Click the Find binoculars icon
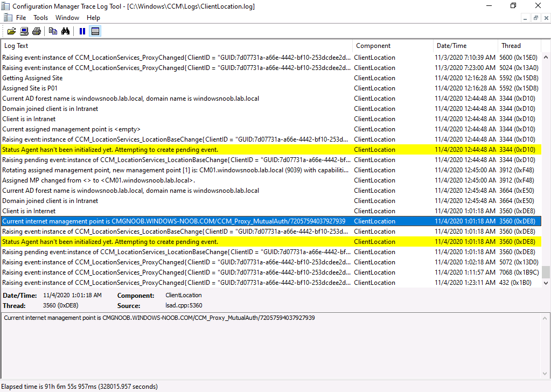Screen dimensions: 551x392 coord(65,31)
